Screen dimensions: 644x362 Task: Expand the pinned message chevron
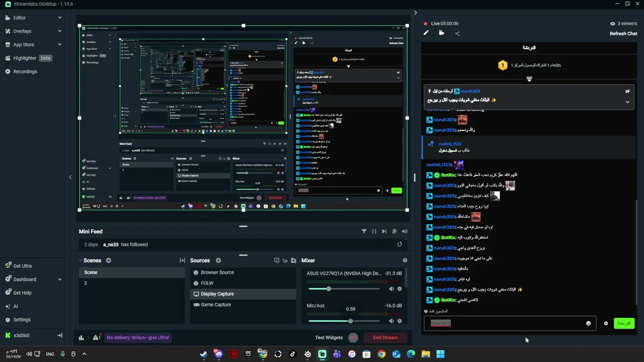[627, 102]
